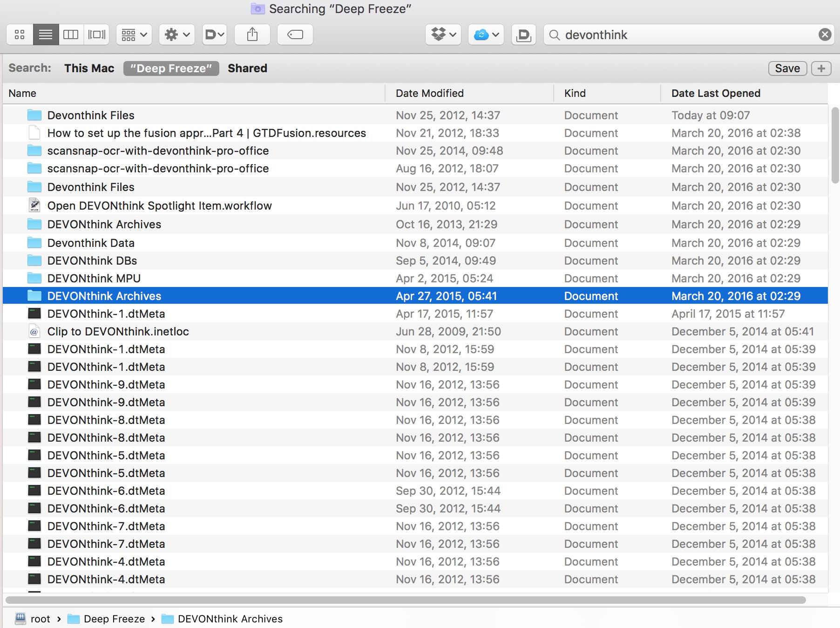Sort by Date Last Opened column
The width and height of the screenshot is (840, 628).
coord(744,93)
